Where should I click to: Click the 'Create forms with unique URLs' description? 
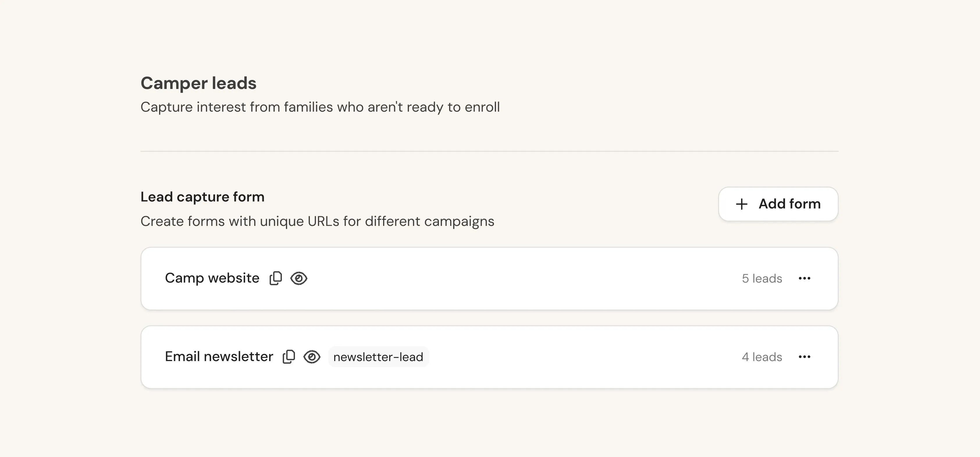317,221
